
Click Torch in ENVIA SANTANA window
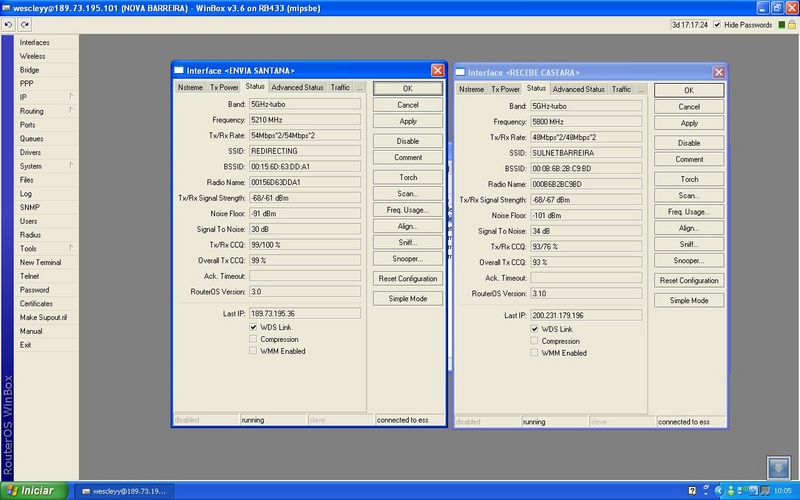[408, 177]
